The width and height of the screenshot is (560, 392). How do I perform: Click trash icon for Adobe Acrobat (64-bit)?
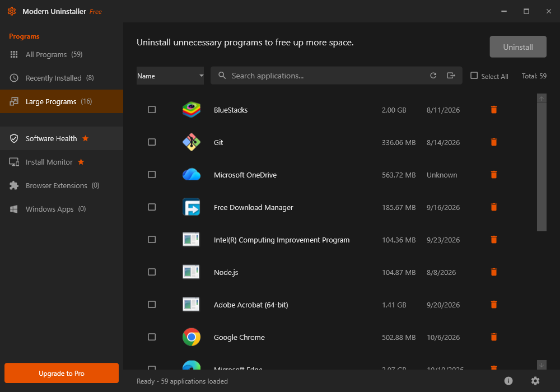tap(494, 305)
